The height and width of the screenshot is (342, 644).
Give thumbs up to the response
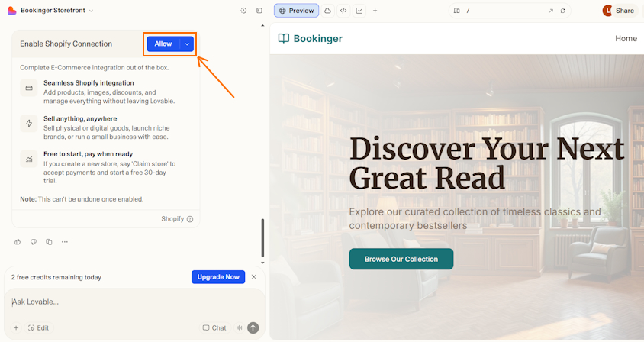[18, 242]
